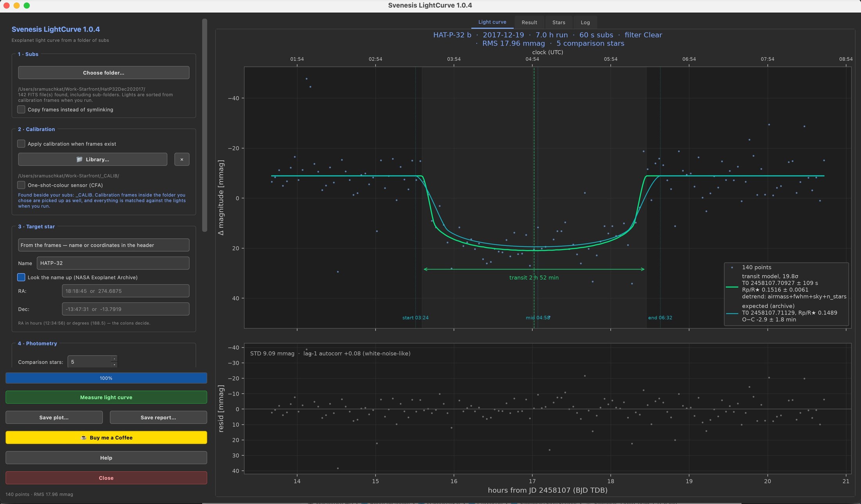Click the 'Comparison stars:' label

(40, 362)
